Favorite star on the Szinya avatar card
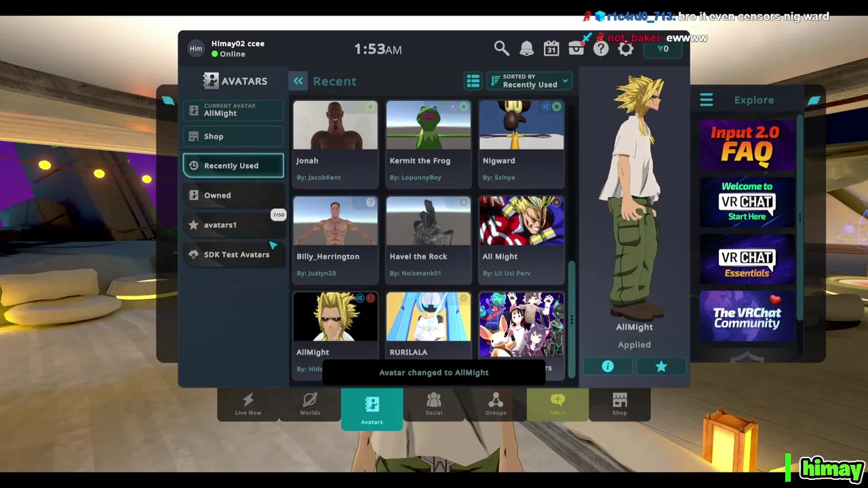This screenshot has width=868, height=488. [x=556, y=107]
